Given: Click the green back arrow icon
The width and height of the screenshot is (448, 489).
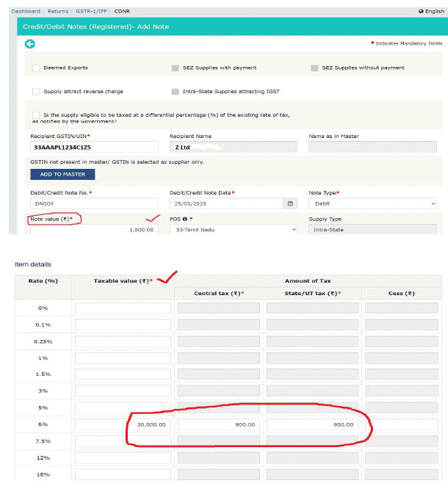Looking at the screenshot, I should tap(30, 44).
